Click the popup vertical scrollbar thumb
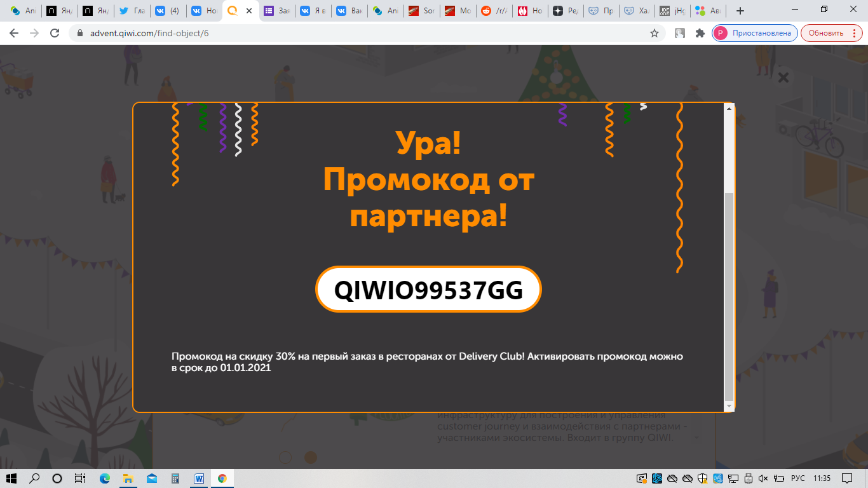868x488 pixels. pos(729,296)
